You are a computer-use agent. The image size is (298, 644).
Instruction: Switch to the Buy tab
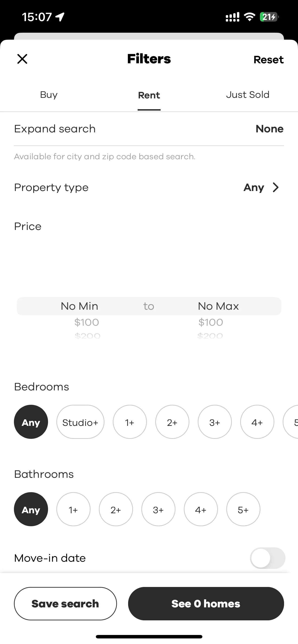pos(49,95)
